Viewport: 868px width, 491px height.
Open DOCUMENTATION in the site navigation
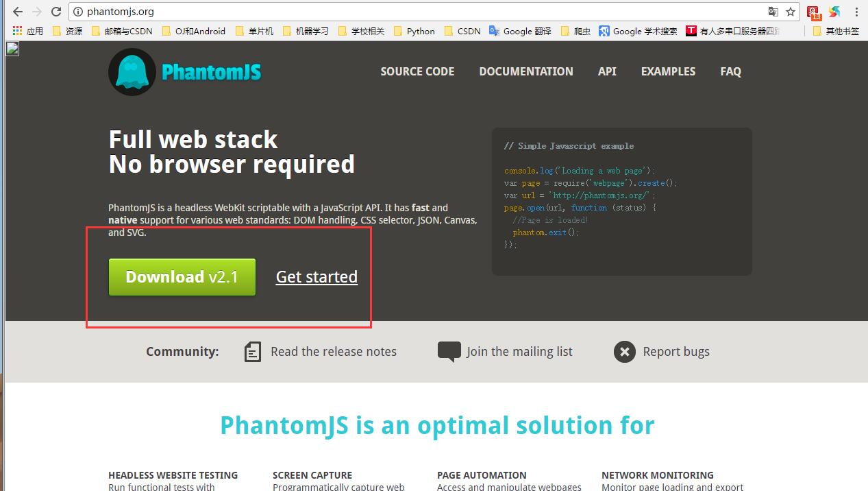click(x=526, y=71)
